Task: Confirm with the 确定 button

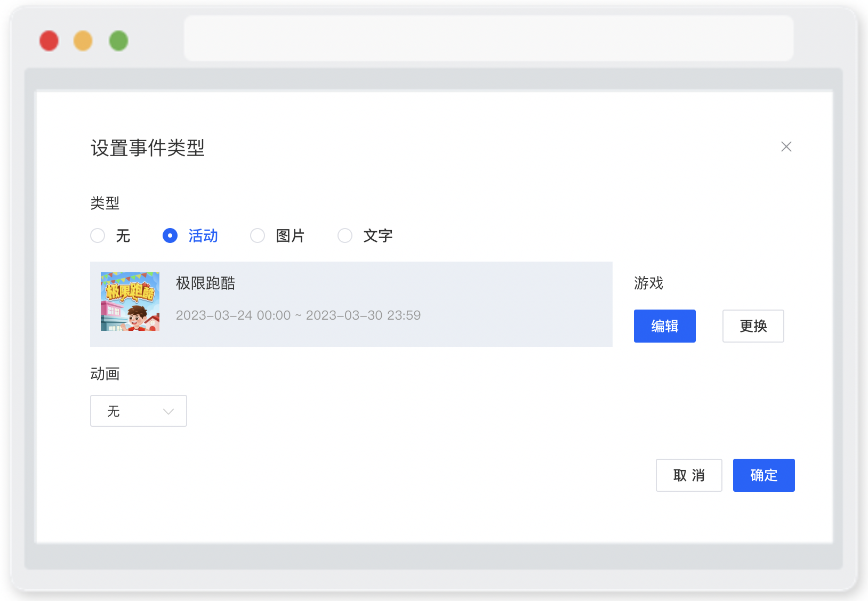Action: [763, 475]
